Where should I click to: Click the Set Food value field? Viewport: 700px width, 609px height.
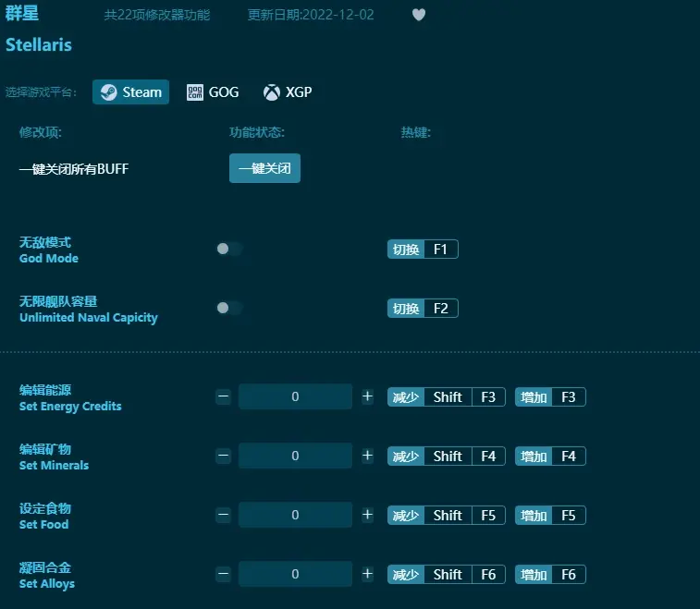295,515
